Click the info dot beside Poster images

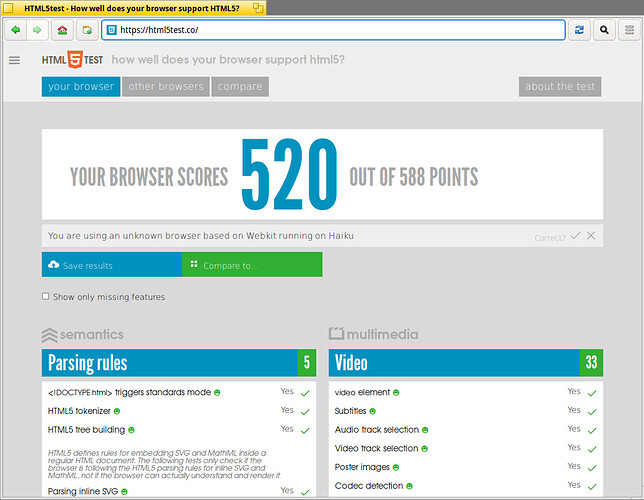click(x=396, y=468)
